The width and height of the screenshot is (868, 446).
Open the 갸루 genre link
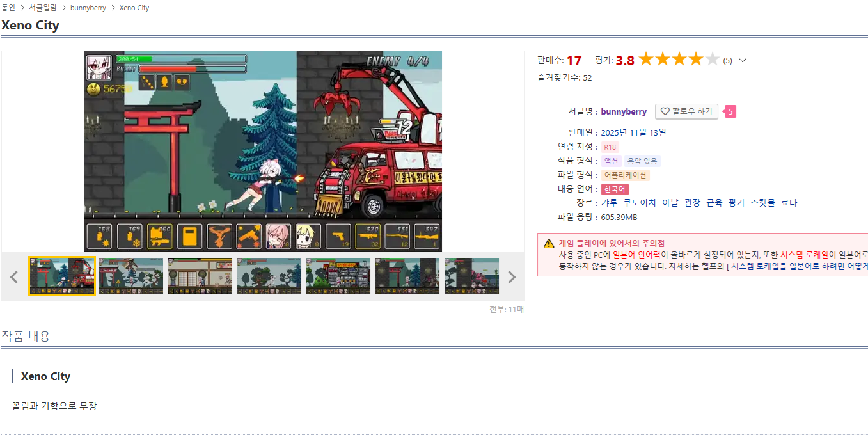(x=609, y=203)
